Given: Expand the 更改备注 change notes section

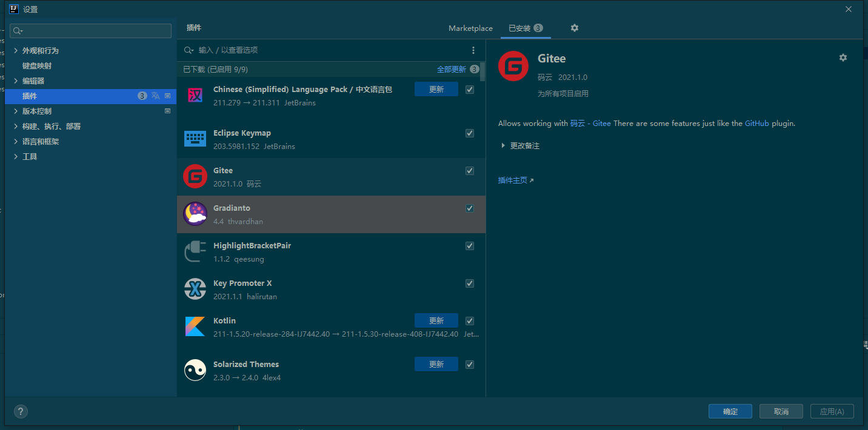Looking at the screenshot, I should pyautogui.click(x=503, y=146).
